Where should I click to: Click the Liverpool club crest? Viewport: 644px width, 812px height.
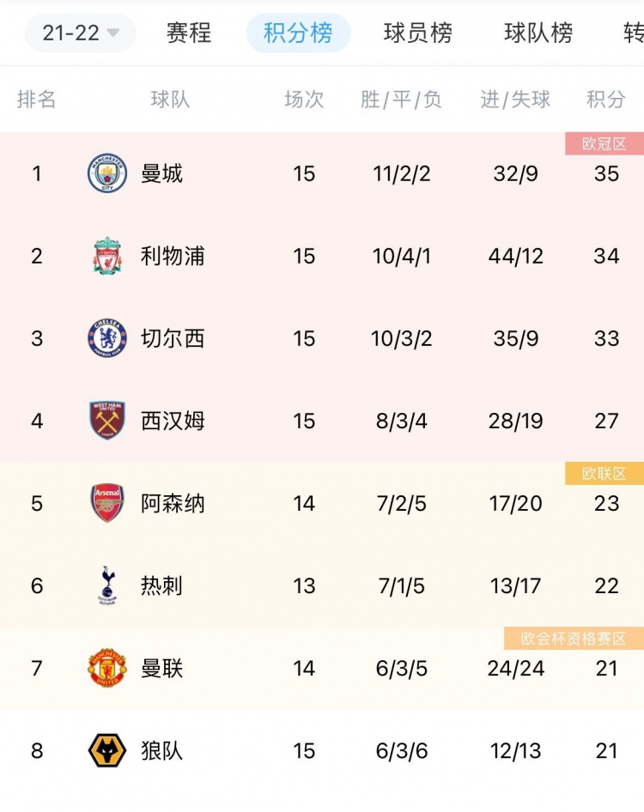(x=107, y=256)
